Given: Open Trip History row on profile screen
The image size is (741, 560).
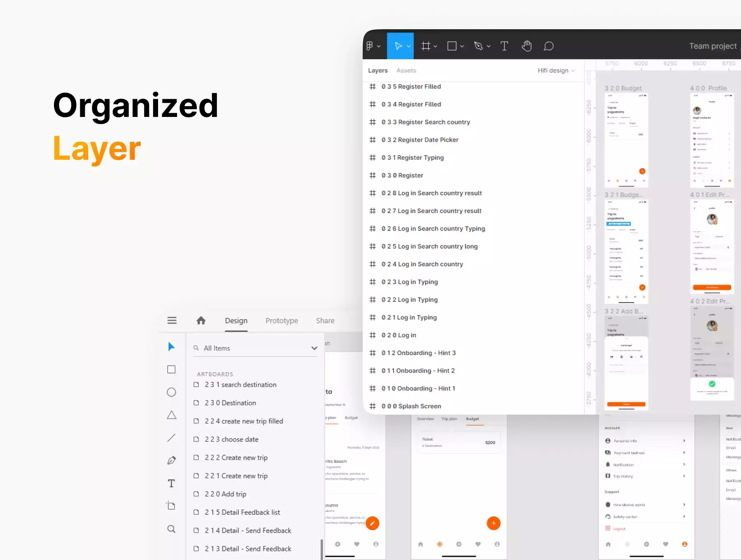Looking at the screenshot, I should click(645, 476).
